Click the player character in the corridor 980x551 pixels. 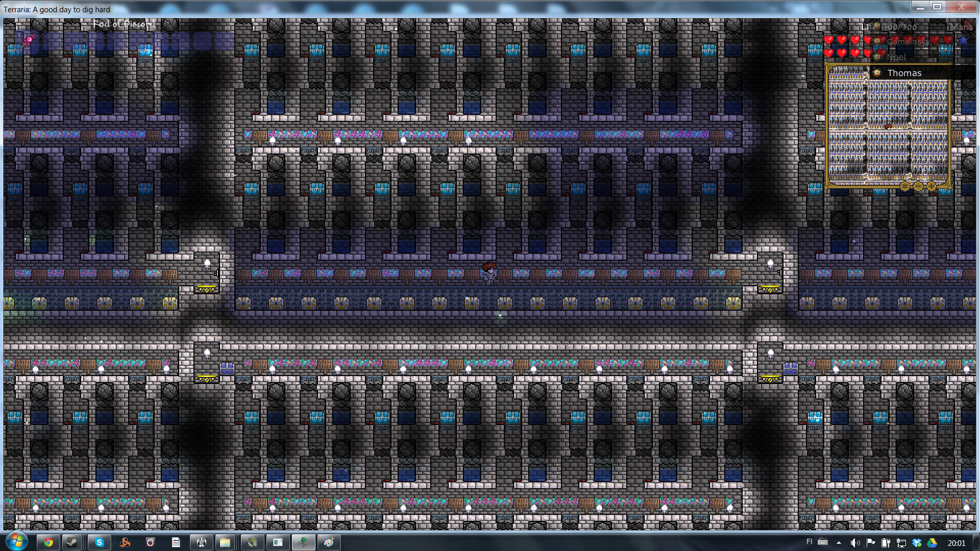489,273
